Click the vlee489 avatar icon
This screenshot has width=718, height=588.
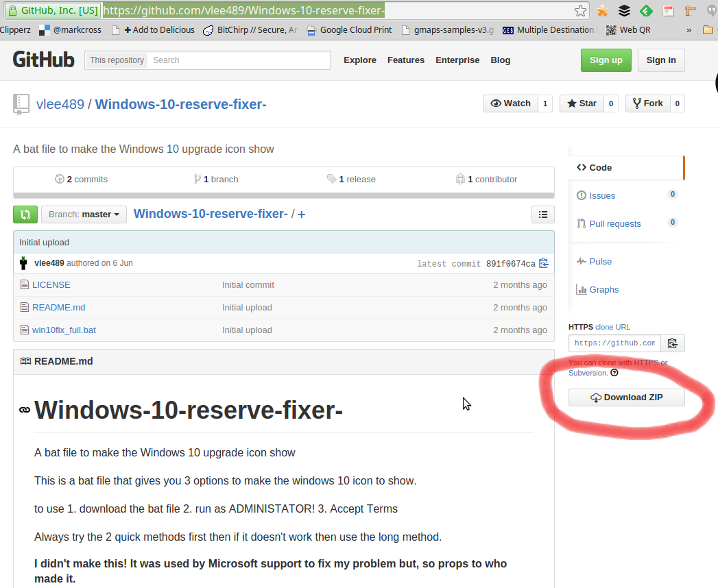(x=23, y=263)
